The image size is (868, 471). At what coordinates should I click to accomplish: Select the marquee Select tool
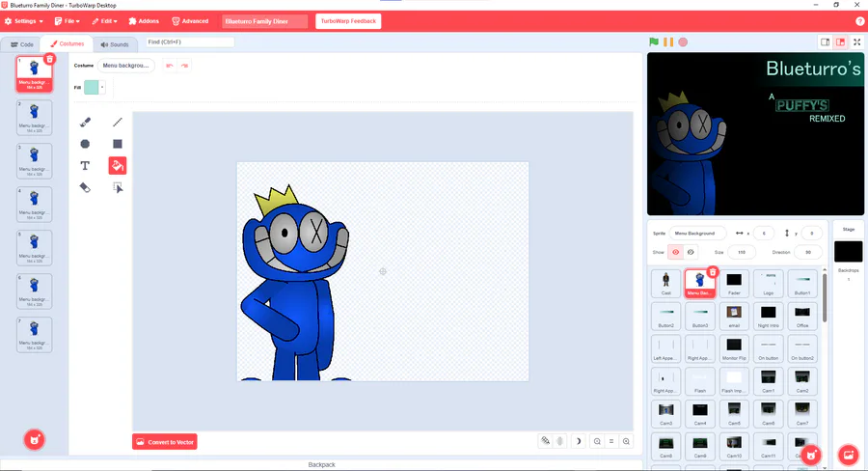pos(118,188)
